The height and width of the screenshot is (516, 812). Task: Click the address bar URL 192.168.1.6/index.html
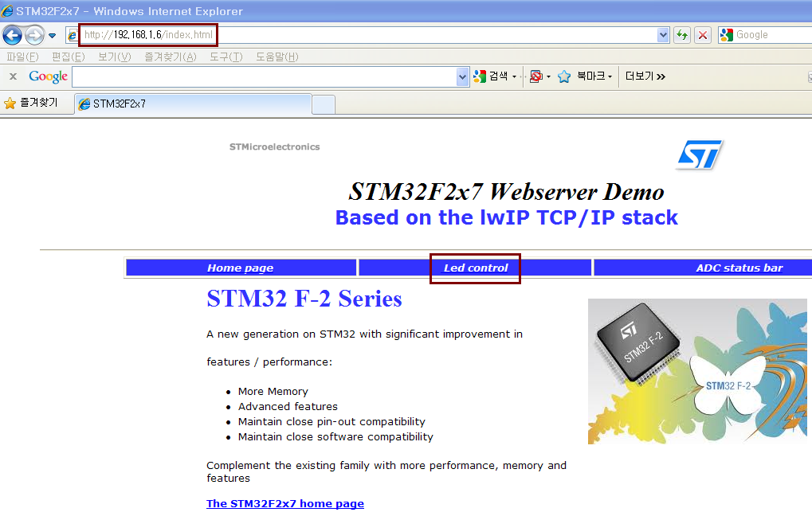click(149, 35)
